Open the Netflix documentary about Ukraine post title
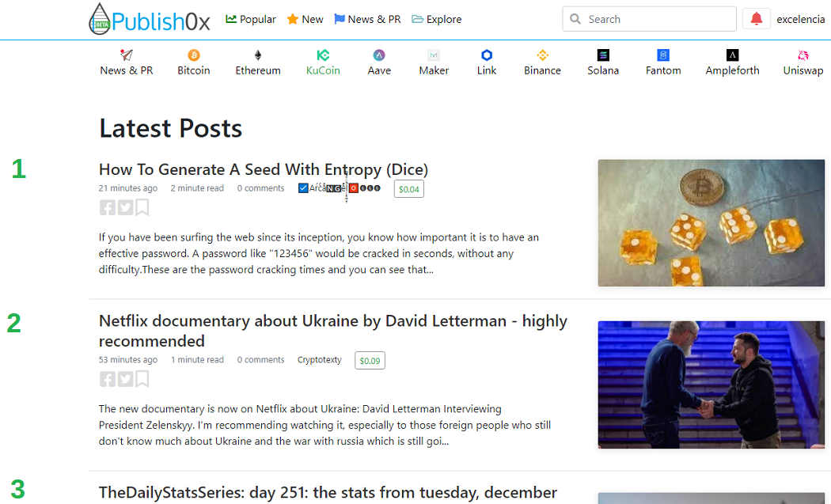Screen dimensions: 831x504 point(333,331)
